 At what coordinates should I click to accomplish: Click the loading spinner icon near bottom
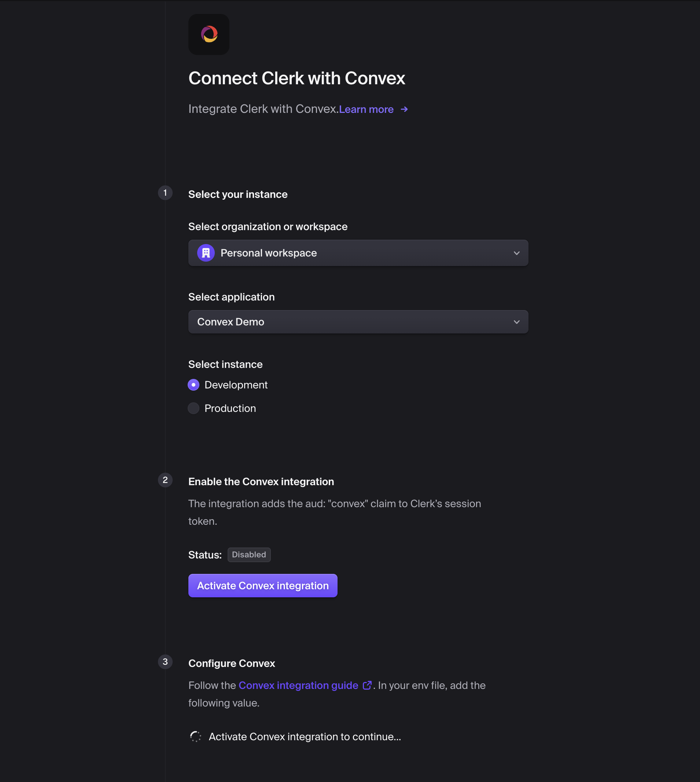[196, 736]
